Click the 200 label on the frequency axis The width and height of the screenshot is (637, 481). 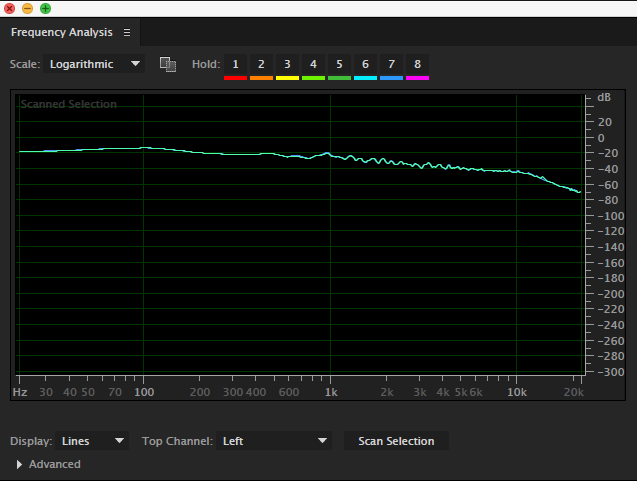[200, 392]
